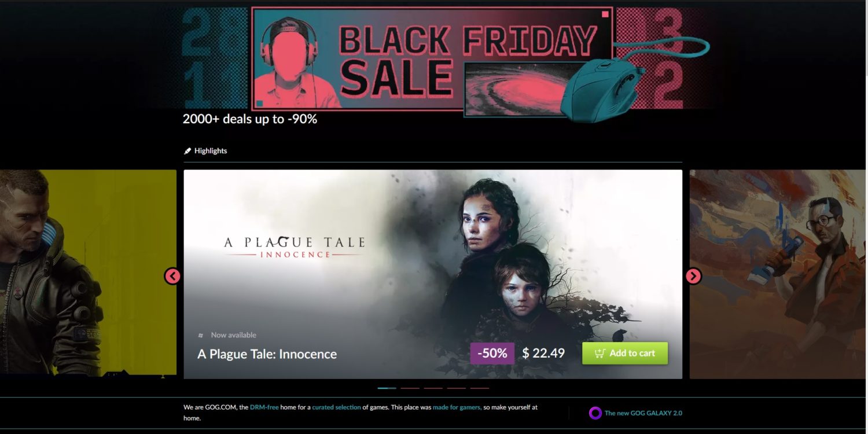The height and width of the screenshot is (434, 868).
Task: Open the DRM-free link
Action: pyautogui.click(x=264, y=407)
